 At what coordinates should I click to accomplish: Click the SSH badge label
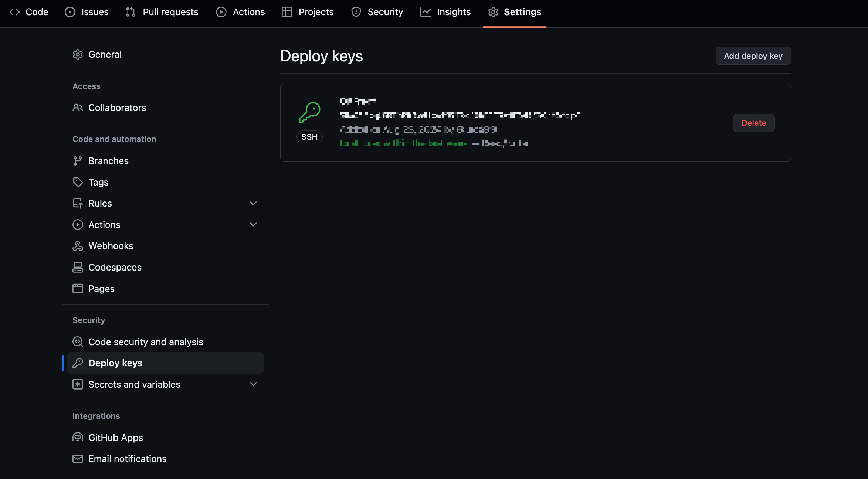click(309, 137)
